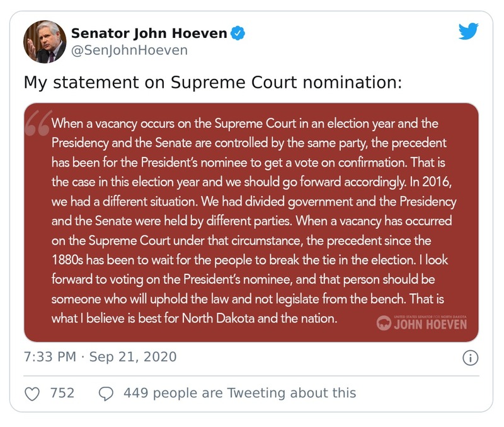The height and width of the screenshot is (427, 504).
Task: Click the 752 likes count
Action: pos(62,394)
